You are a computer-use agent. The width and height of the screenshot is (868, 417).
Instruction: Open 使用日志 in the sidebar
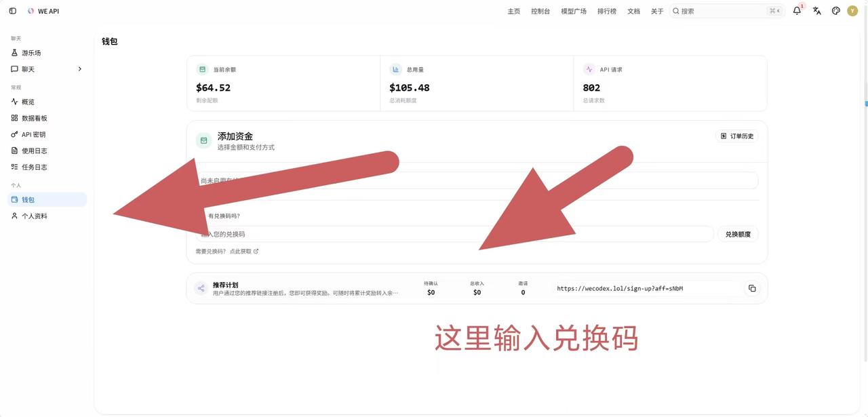point(47,151)
